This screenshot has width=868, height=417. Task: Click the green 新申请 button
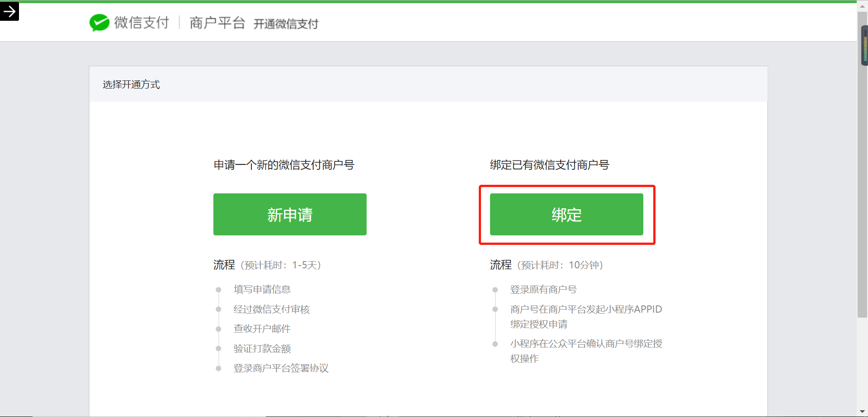tap(290, 214)
